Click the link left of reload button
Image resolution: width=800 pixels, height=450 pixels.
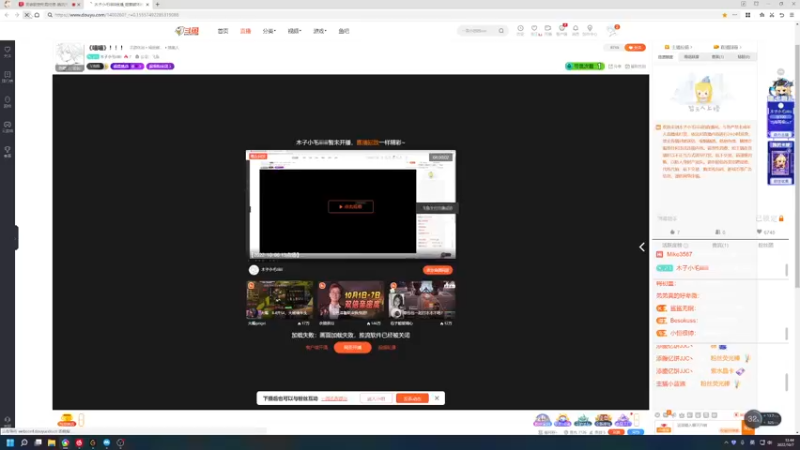pyautogui.click(x=316, y=347)
